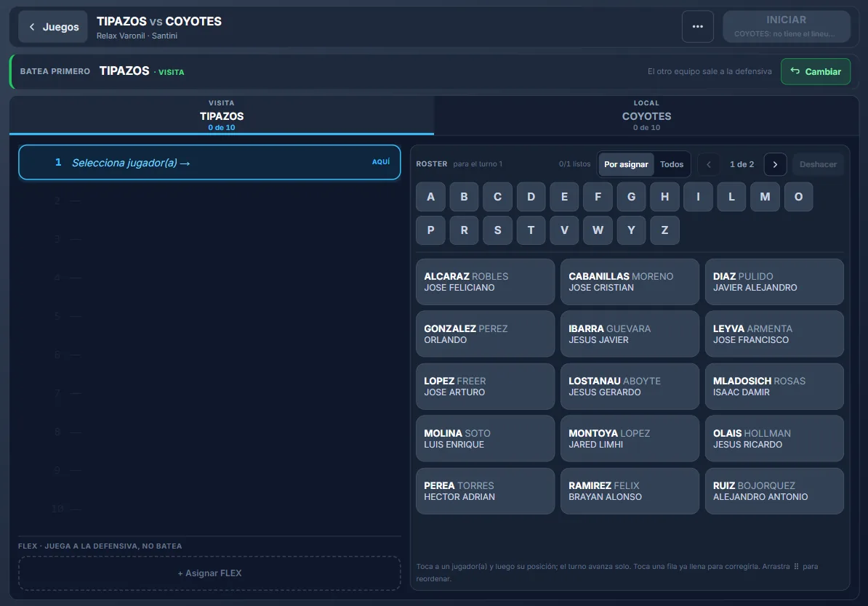Select player IBARRA GUEVARA Jesus Javier
868x606 pixels.
pyautogui.click(x=630, y=334)
